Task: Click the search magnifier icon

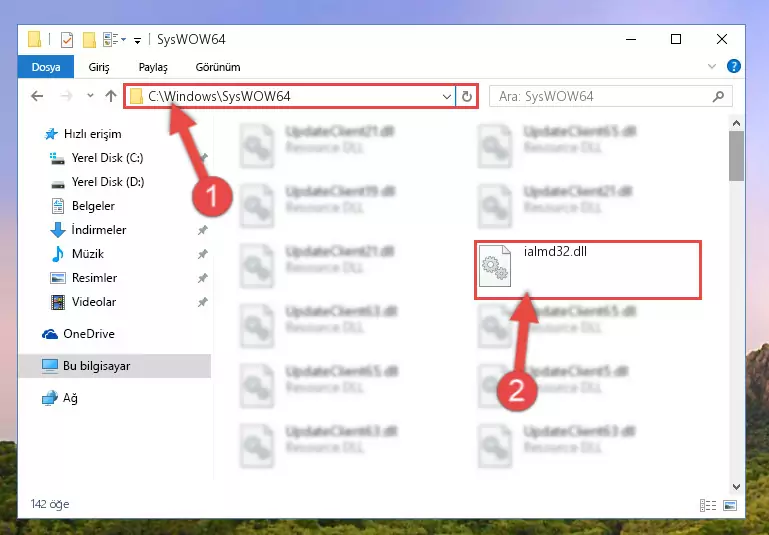Action: 718,97
